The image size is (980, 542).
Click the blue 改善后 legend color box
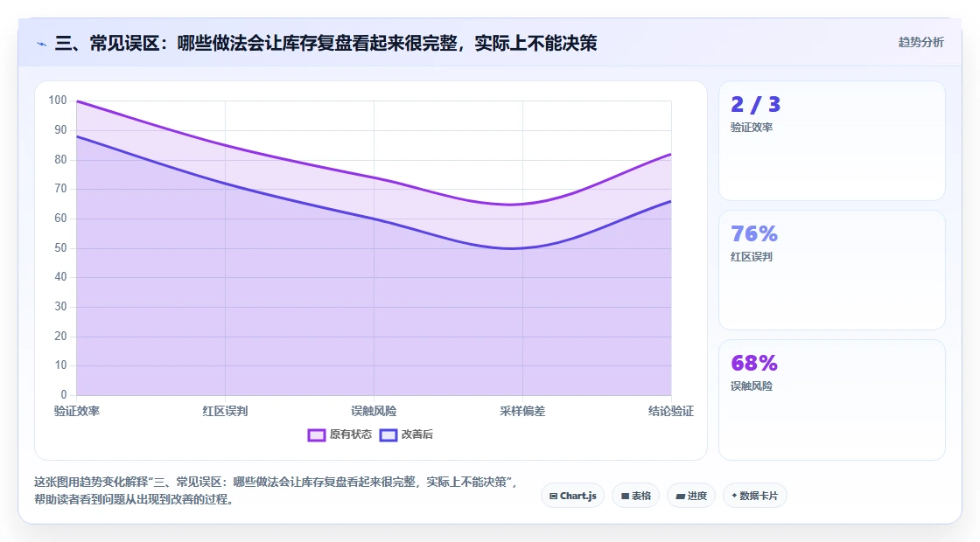(x=388, y=434)
